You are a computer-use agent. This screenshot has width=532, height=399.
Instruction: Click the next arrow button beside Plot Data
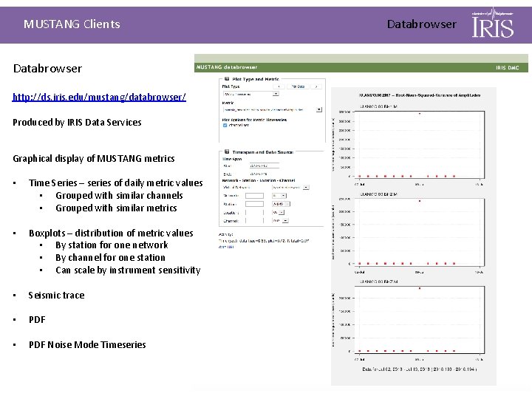coord(316,86)
